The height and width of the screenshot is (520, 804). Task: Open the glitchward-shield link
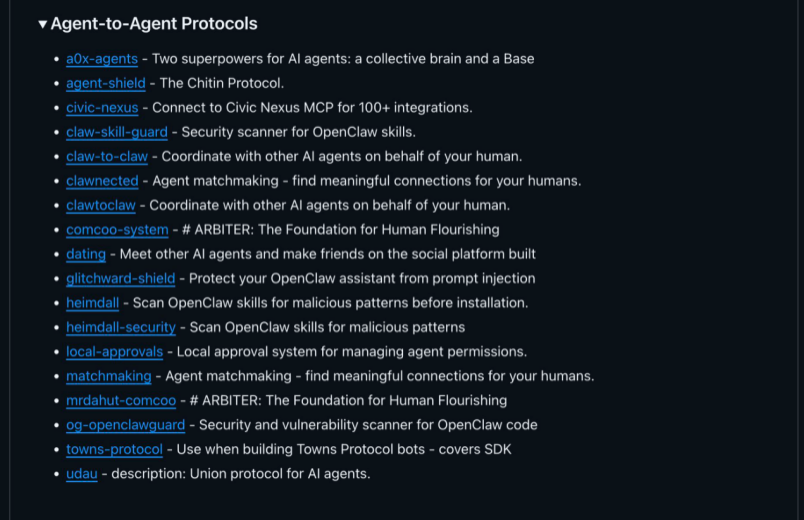coord(120,278)
